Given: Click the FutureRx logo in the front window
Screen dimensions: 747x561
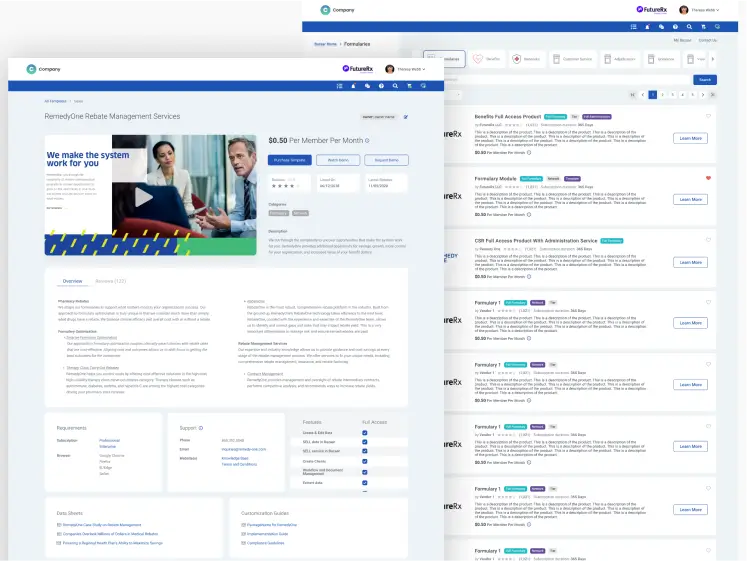Looking at the screenshot, I should coord(358,69).
